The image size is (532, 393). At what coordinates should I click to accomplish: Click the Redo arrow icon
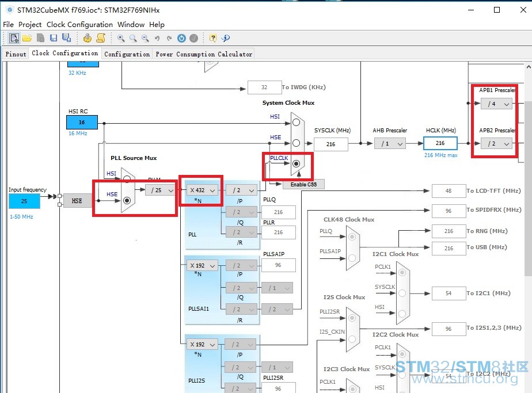click(169, 39)
